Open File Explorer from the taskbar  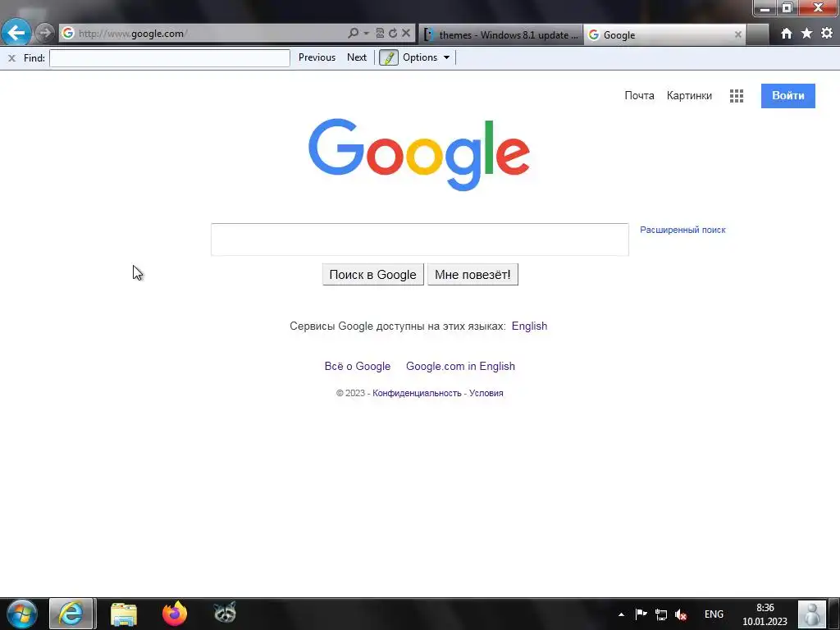[x=124, y=614]
